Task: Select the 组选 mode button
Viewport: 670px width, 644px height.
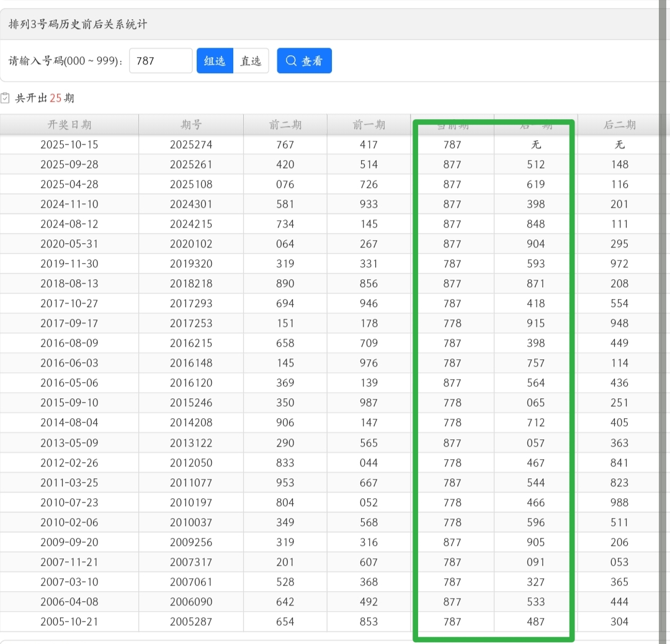Action: (215, 61)
